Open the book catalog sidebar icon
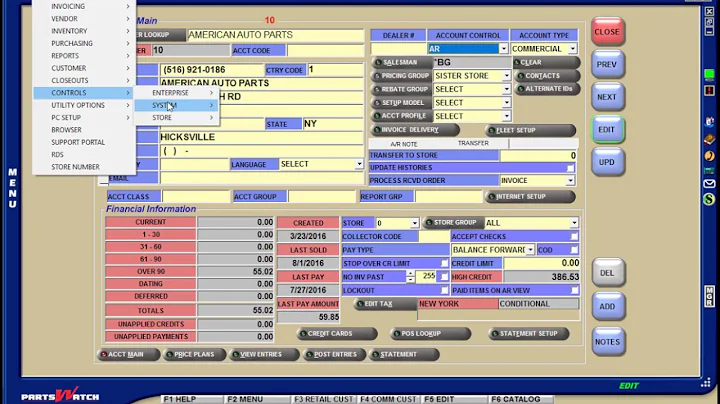Viewport: 720px width, 404px height. point(709,140)
